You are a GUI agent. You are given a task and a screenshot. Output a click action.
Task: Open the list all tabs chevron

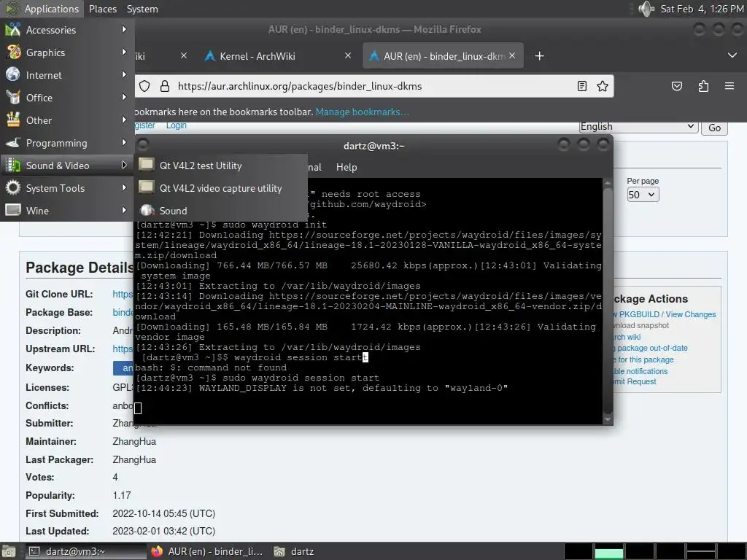[x=732, y=55]
